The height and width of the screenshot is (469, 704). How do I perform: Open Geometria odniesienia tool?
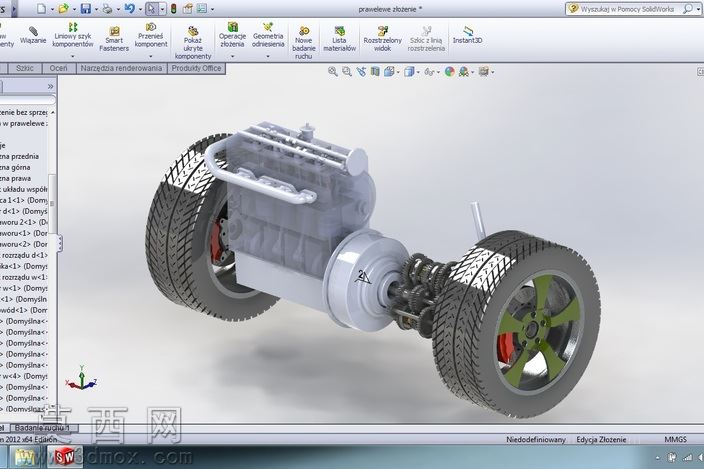[x=268, y=36]
